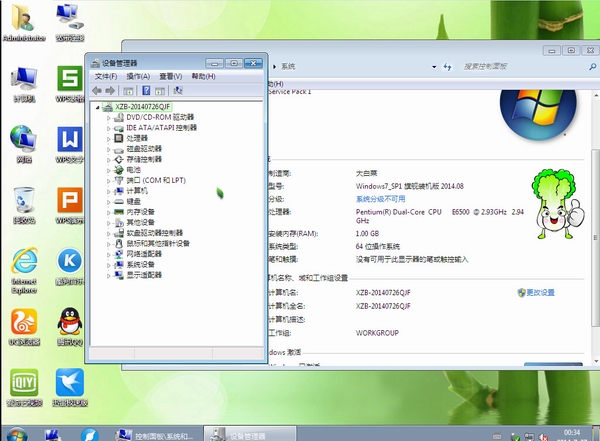
Task: Select the 计算机 tree item in Device Manager
Action: pos(137,191)
